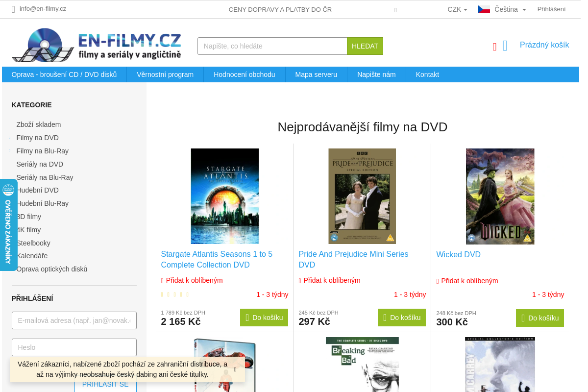Open the shopping cart icon

(x=505, y=45)
